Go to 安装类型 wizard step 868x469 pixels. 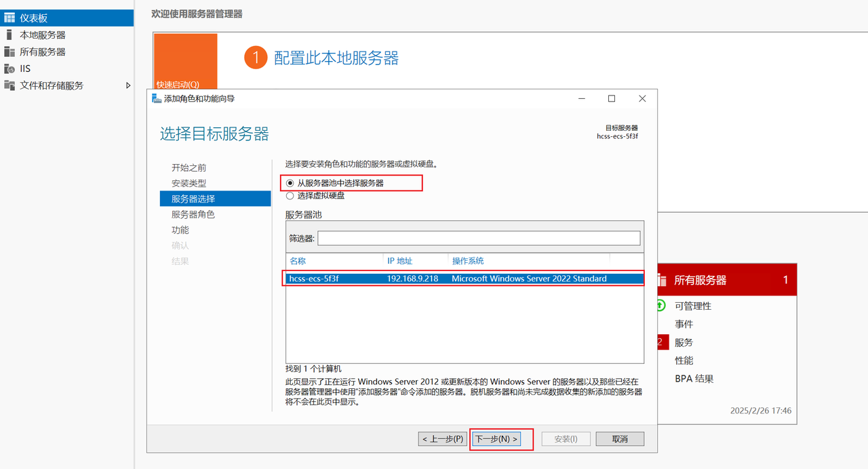189,183
